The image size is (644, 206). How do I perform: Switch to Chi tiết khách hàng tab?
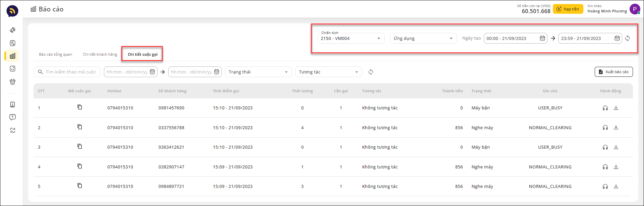pos(100,54)
